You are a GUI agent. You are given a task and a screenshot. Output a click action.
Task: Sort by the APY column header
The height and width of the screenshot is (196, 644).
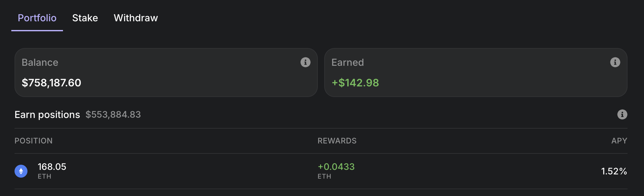619,141
